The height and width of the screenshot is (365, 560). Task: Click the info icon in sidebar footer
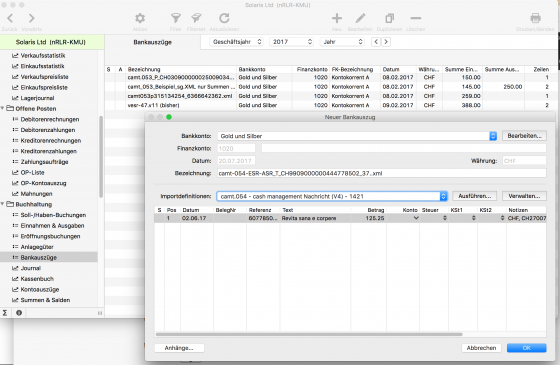point(19,313)
